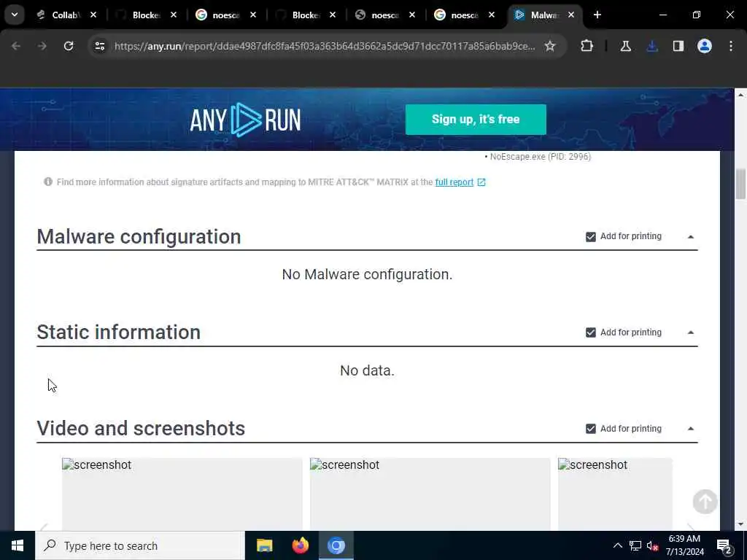Show hidden system tray icons
This screenshot has width=747, height=560.
click(x=617, y=545)
